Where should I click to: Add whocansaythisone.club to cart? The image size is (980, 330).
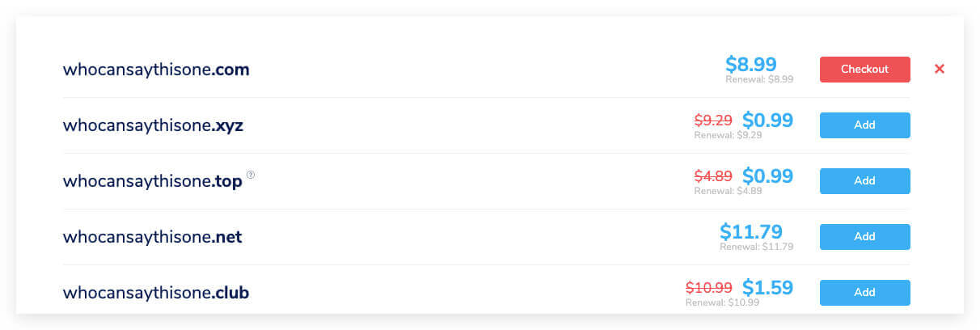click(864, 293)
